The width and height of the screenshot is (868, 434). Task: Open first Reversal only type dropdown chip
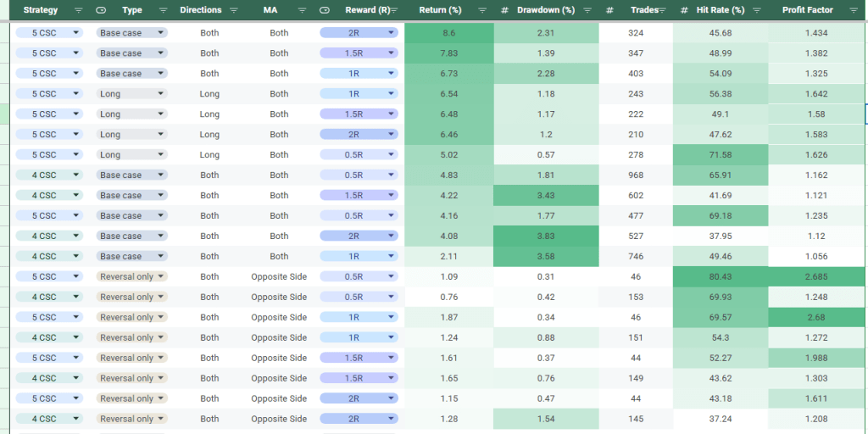click(x=160, y=277)
